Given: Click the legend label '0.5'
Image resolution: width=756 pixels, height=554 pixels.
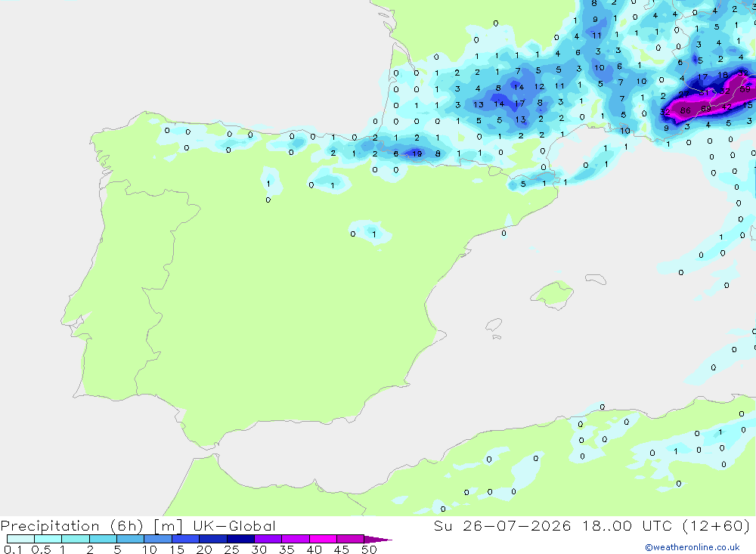Looking at the screenshot, I should pyautogui.click(x=41, y=549).
